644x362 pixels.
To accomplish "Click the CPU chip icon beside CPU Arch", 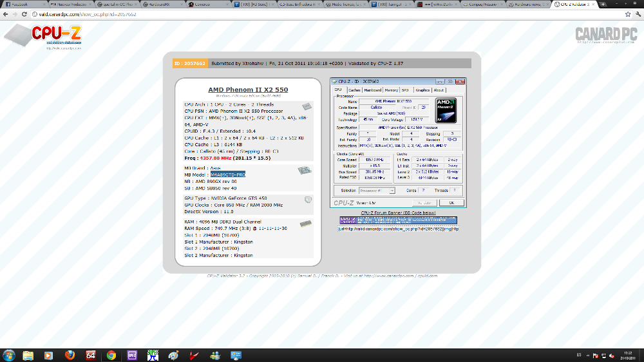I will (x=307, y=106).
